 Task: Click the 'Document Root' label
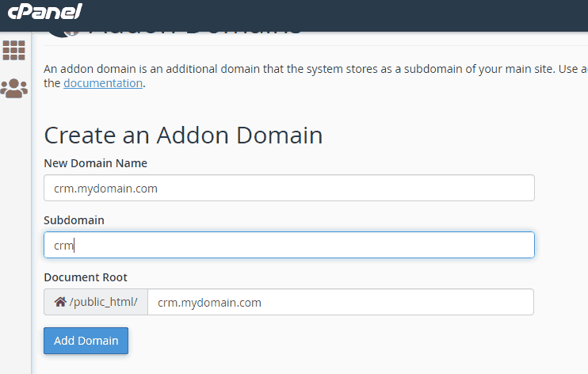pyautogui.click(x=86, y=277)
